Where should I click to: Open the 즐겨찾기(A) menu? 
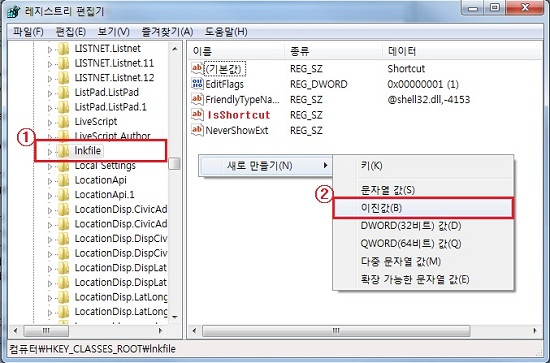click(x=167, y=32)
